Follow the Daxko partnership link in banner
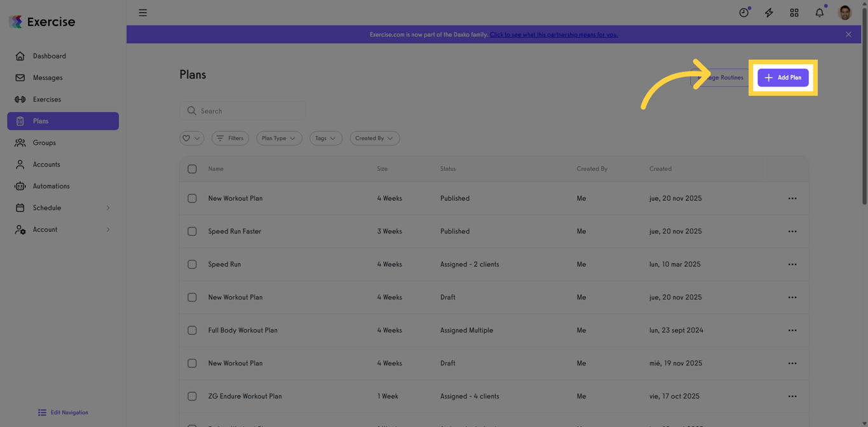This screenshot has height=427, width=868. click(x=553, y=34)
